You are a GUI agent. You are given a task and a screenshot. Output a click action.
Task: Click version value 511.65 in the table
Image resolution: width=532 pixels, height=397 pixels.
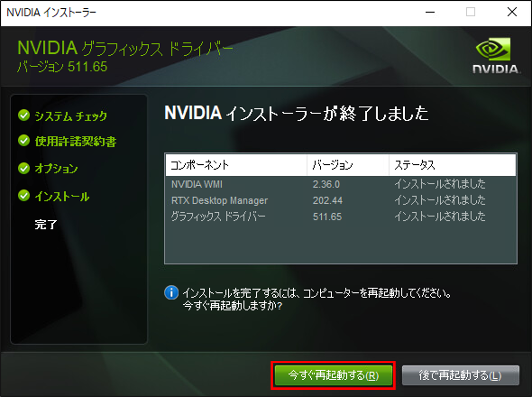click(x=327, y=216)
